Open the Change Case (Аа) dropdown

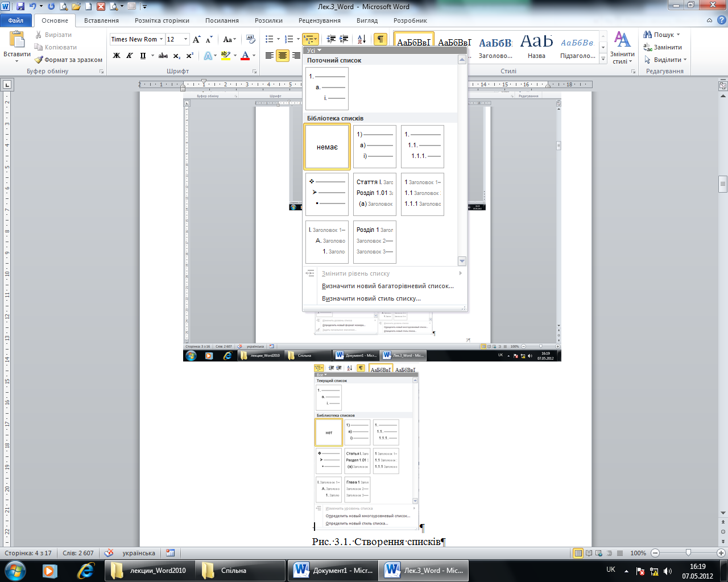pyautogui.click(x=229, y=39)
